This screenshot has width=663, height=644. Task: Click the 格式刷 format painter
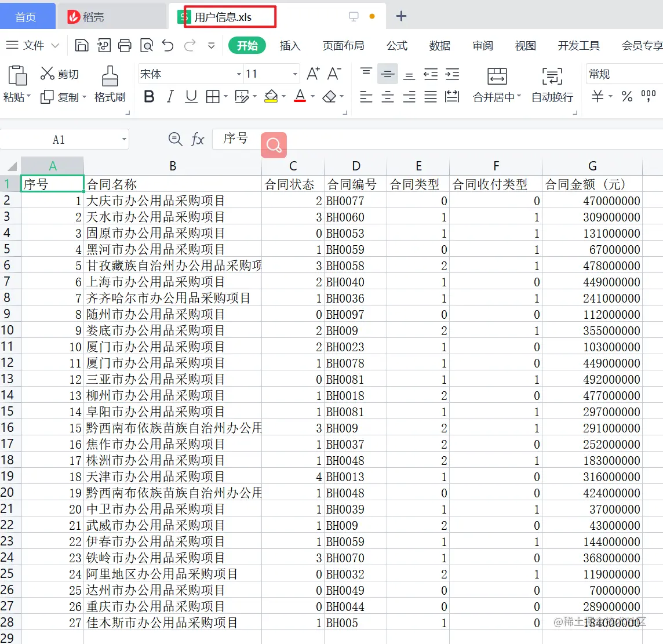pyautogui.click(x=110, y=84)
